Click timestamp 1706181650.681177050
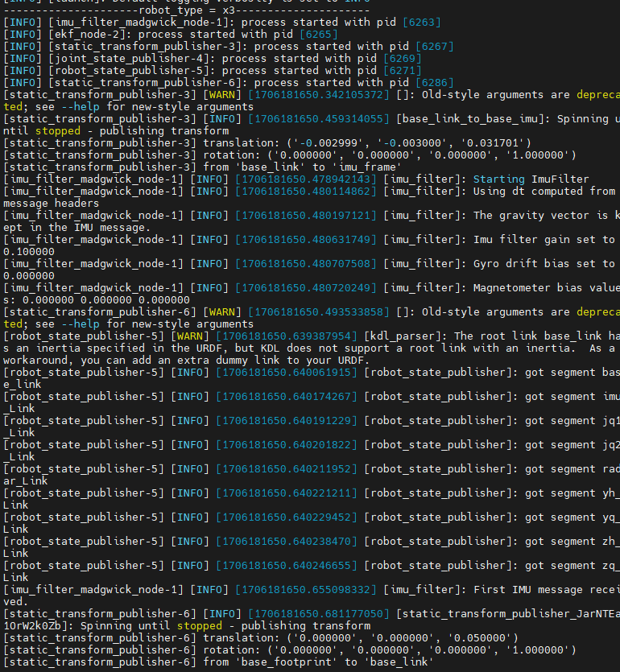 pyautogui.click(x=319, y=614)
